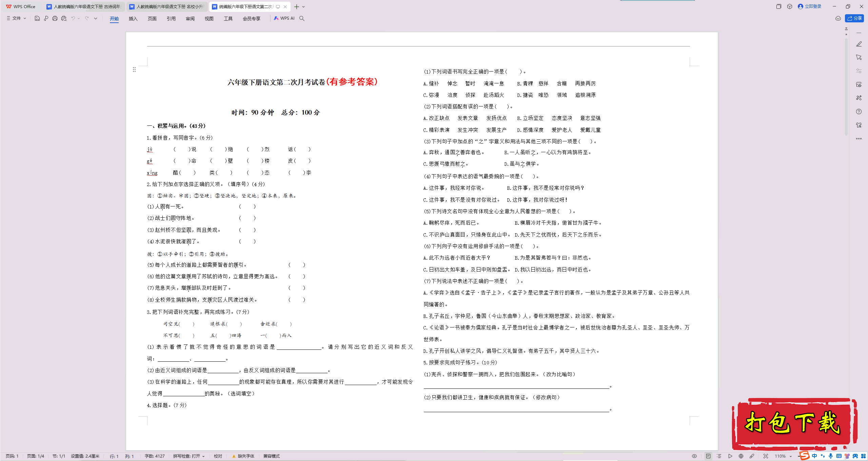Switch to the 工具 ribbon tab
Image resolution: width=868 pixels, height=461 pixels.
pos(228,19)
